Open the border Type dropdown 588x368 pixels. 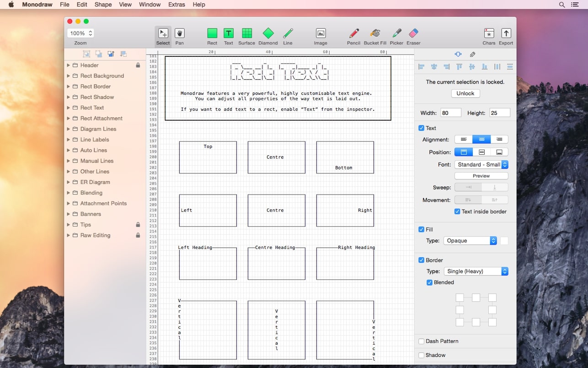tap(476, 271)
